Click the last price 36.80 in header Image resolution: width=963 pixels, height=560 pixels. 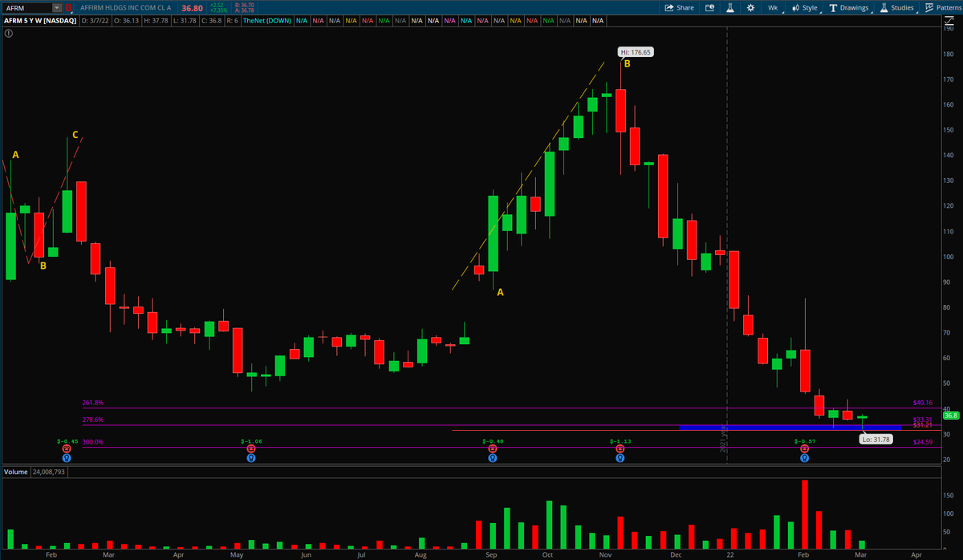[x=192, y=7]
